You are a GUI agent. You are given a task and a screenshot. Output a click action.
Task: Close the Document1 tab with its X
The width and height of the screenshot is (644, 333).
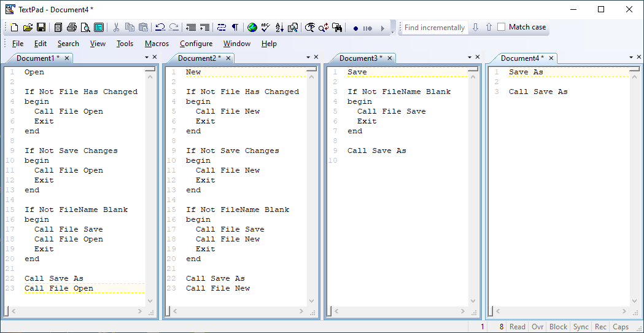coord(67,58)
